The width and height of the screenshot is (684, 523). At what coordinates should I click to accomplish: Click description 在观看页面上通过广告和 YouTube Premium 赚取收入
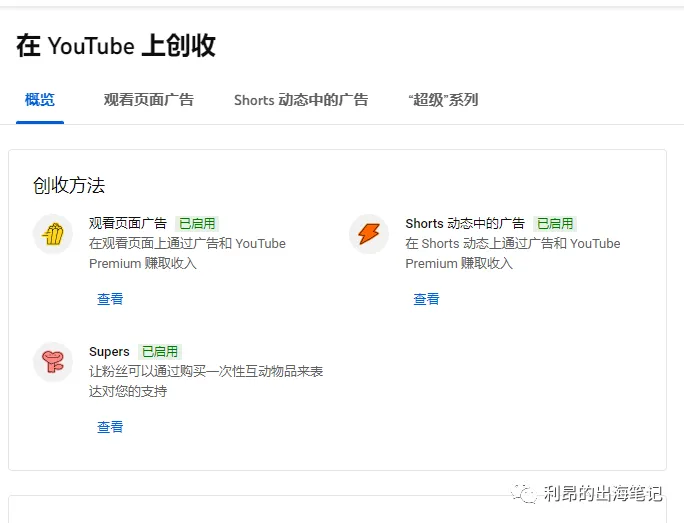(x=187, y=253)
